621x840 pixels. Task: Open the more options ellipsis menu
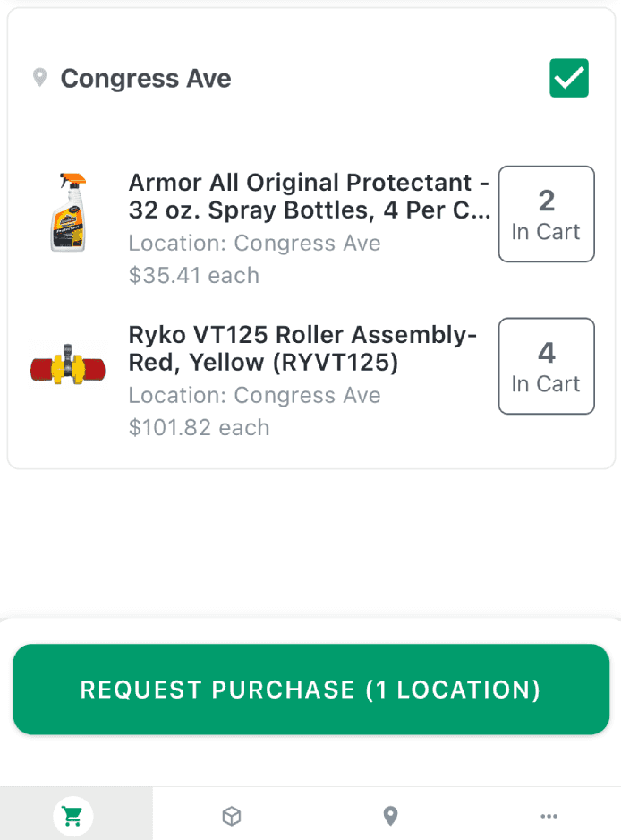click(549, 815)
